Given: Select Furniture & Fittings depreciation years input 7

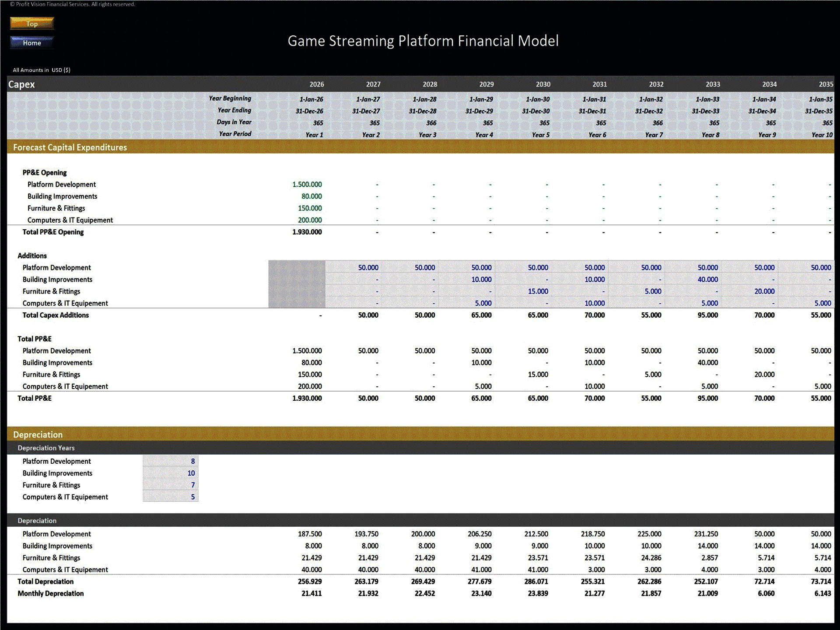Looking at the screenshot, I should point(170,485).
